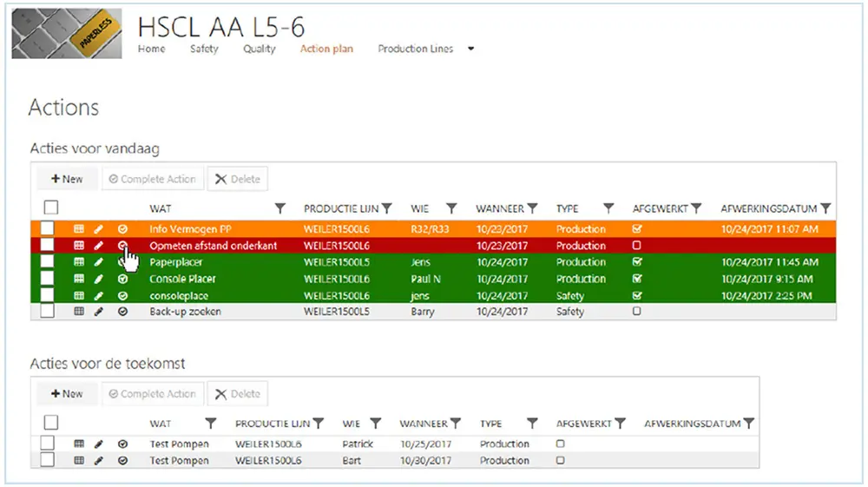
Task: Open TYPE column filter in today's actions
Action: coord(608,208)
